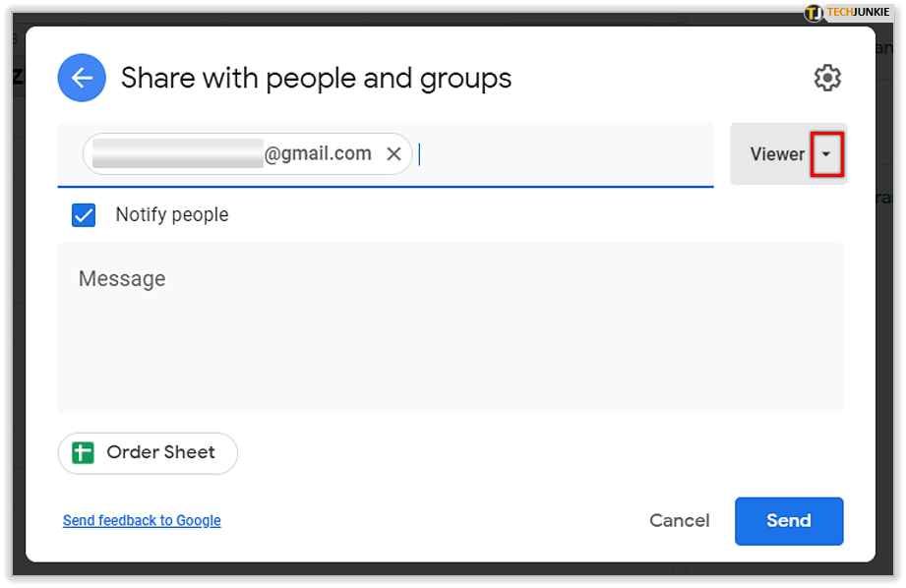The width and height of the screenshot is (906, 588).
Task: Toggle notifications via Notify people label
Action: coord(171,215)
